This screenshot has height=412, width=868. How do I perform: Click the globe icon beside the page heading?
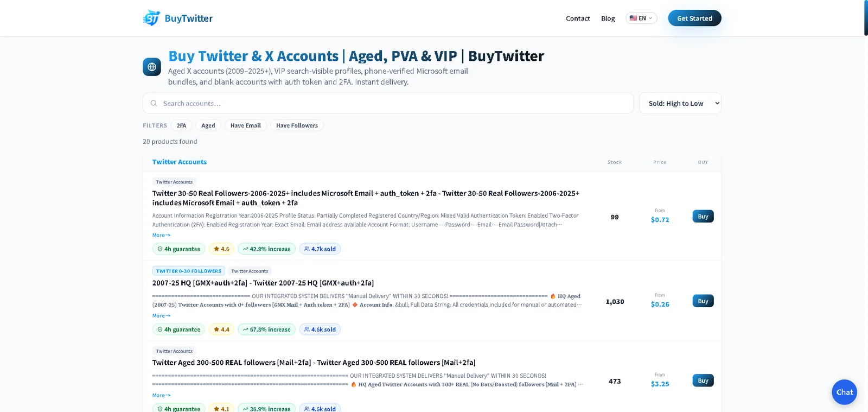coord(152,67)
